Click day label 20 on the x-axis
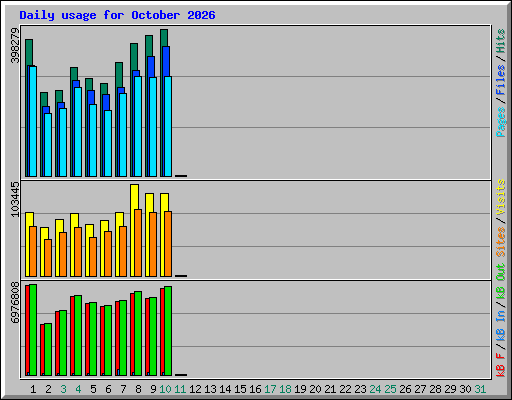The width and height of the screenshot is (512, 400). pos(315,389)
